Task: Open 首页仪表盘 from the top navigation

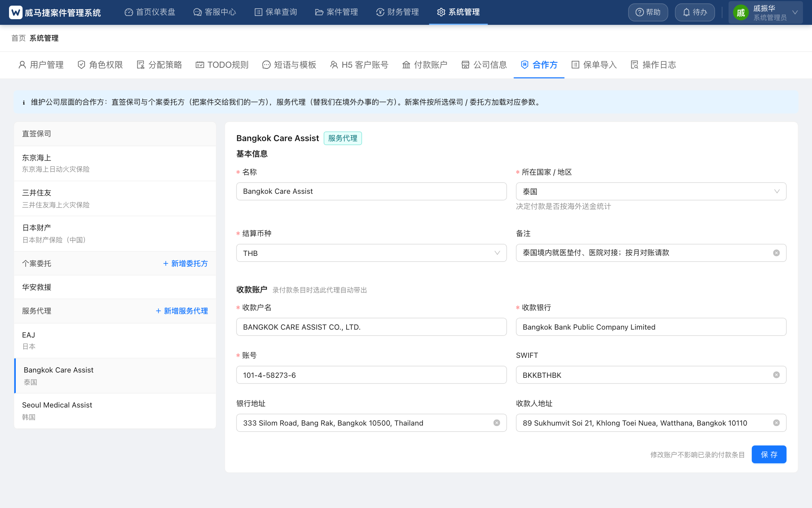Action: click(x=150, y=12)
